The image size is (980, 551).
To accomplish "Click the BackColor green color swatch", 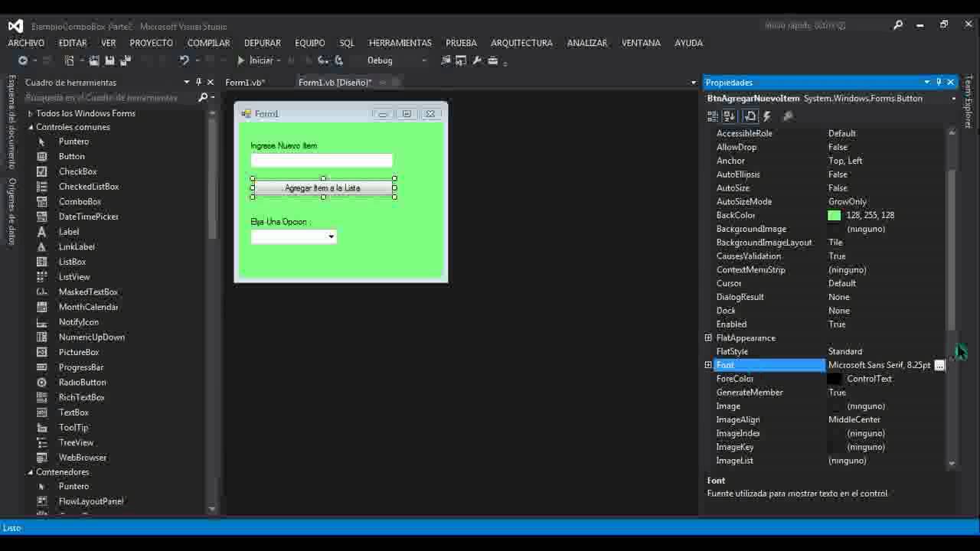I will click(835, 216).
